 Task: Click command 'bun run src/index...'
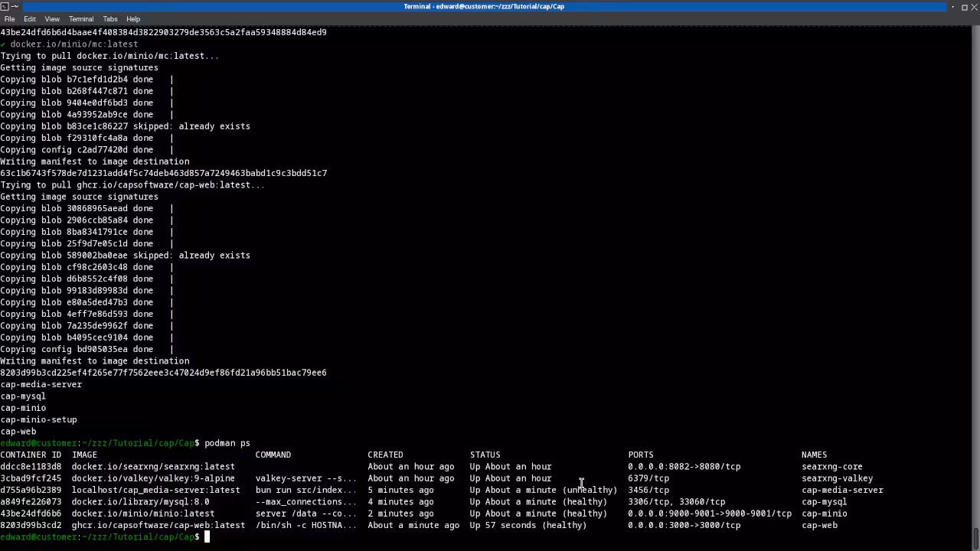[306, 490]
